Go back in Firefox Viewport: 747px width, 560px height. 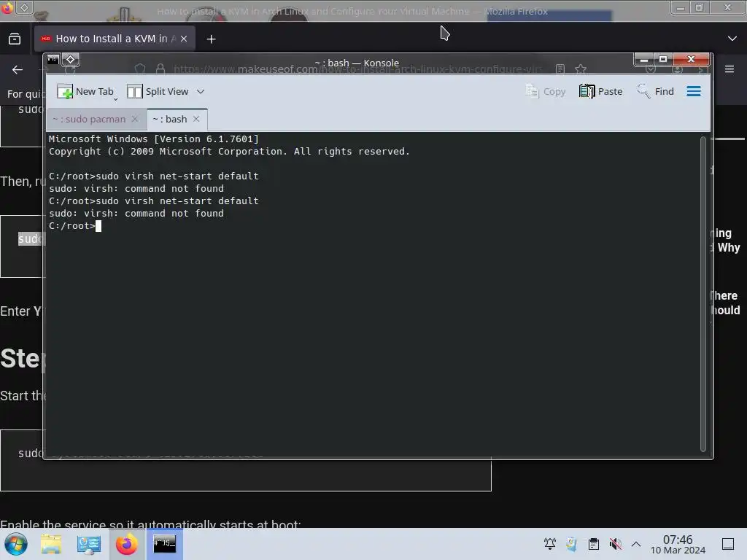pyautogui.click(x=18, y=69)
